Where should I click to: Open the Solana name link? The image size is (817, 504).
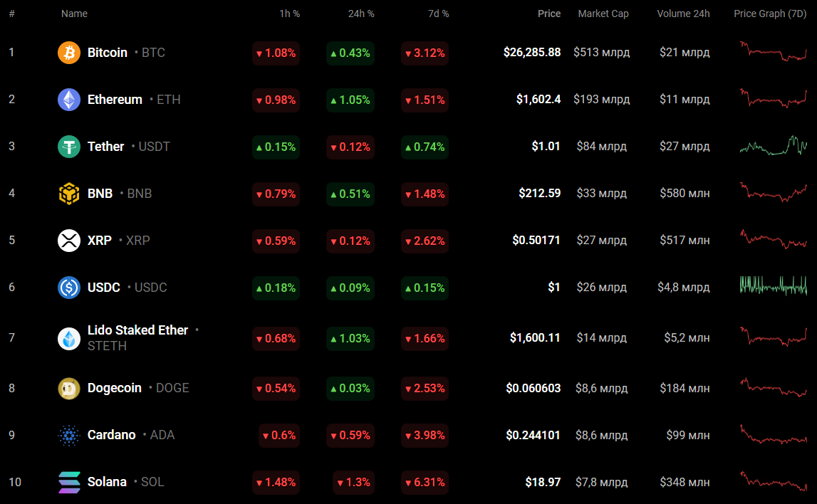point(107,482)
